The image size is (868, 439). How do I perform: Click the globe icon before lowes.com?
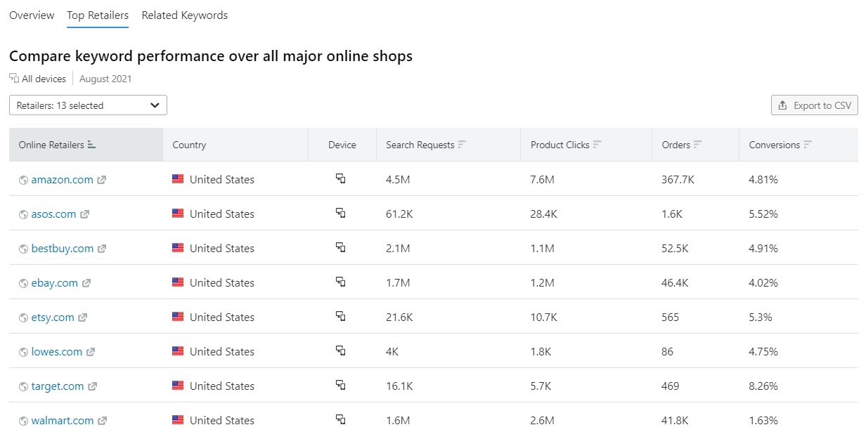24,352
